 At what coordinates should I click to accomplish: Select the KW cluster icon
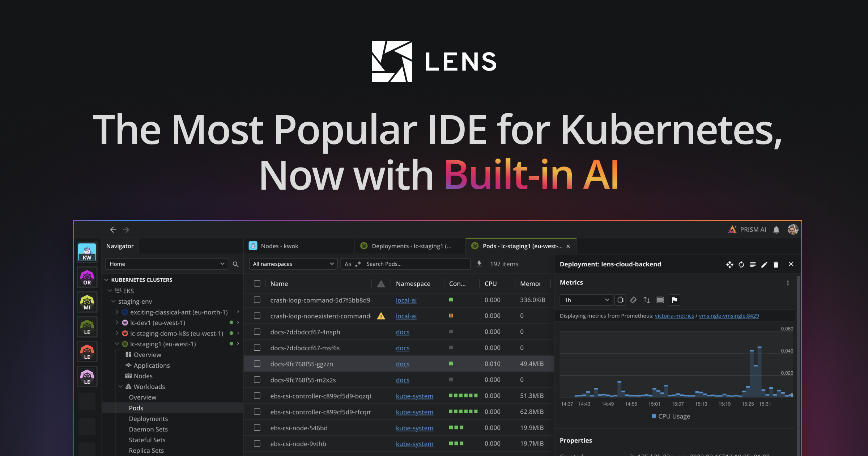pyautogui.click(x=87, y=252)
